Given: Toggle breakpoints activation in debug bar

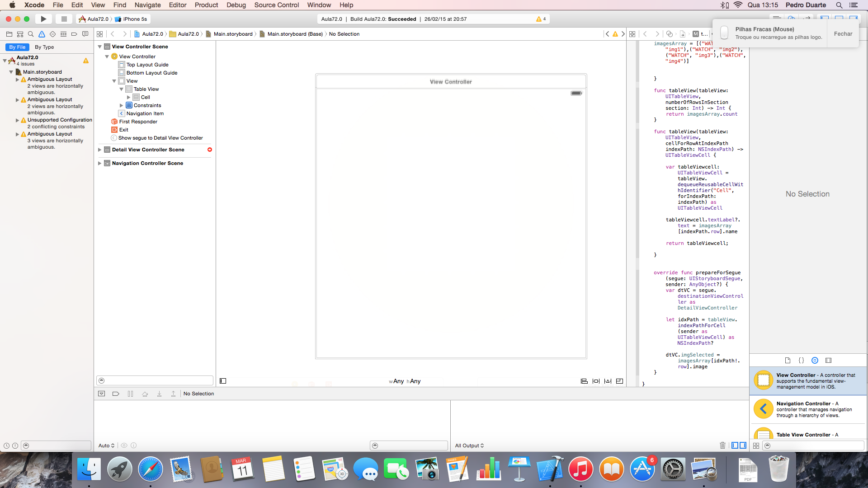Looking at the screenshot, I should (x=116, y=394).
